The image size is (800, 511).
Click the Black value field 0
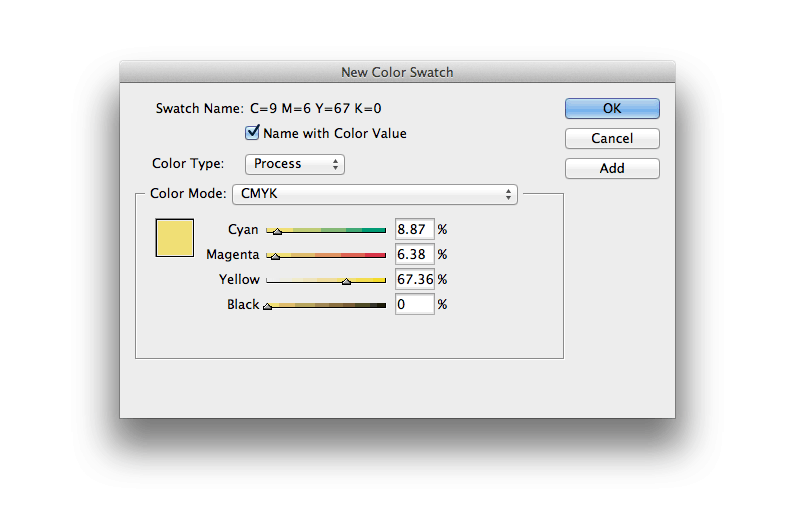click(x=415, y=304)
